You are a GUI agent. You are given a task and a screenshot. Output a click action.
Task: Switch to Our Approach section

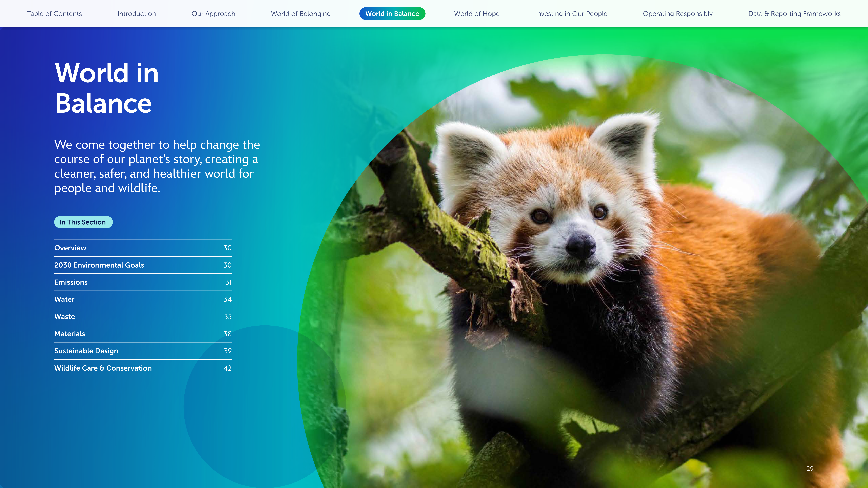[x=213, y=14]
